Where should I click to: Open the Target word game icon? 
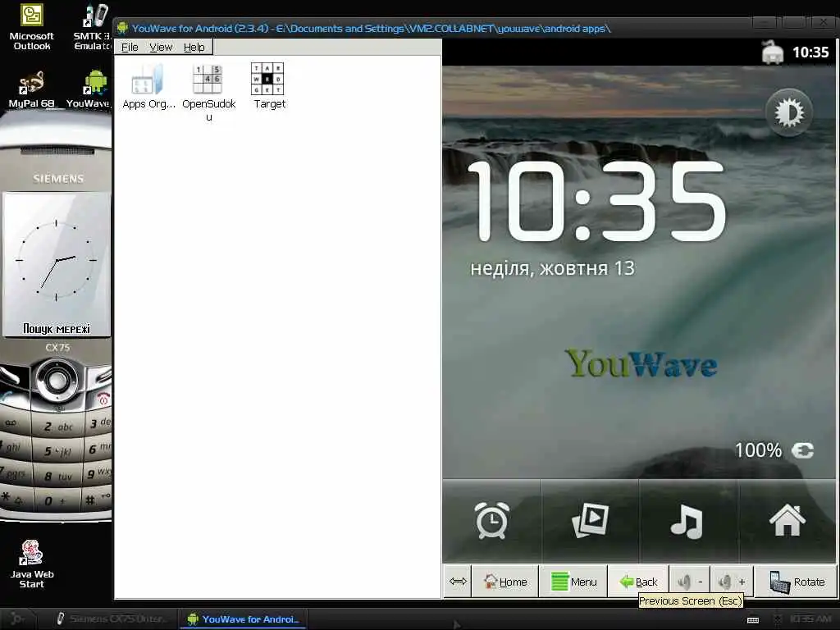pos(269,86)
